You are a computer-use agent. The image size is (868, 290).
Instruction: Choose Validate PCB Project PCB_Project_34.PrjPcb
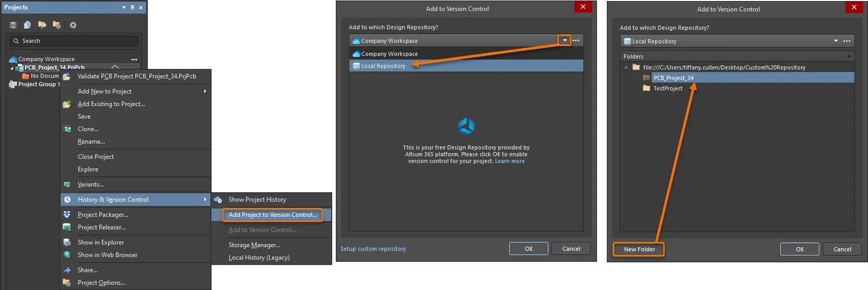click(136, 77)
